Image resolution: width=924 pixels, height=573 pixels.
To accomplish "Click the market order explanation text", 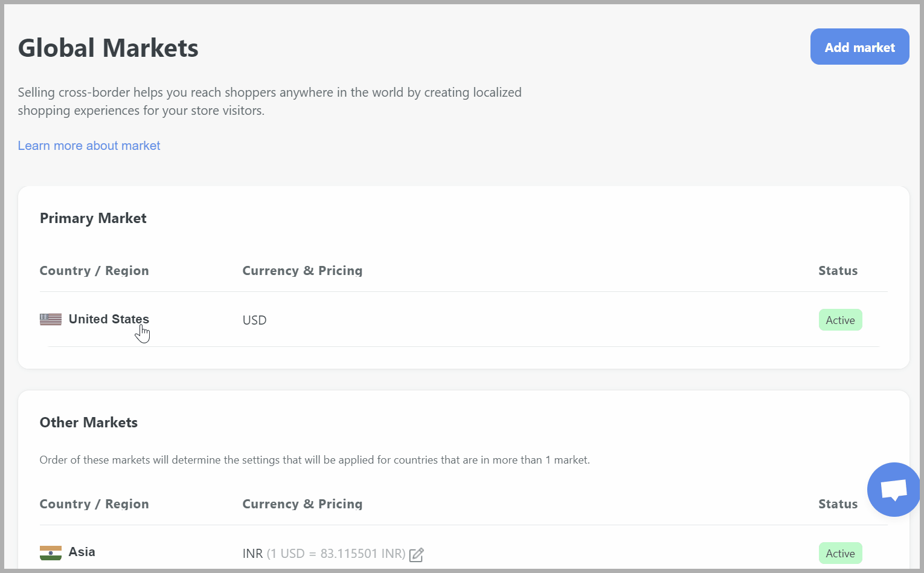I will point(315,460).
